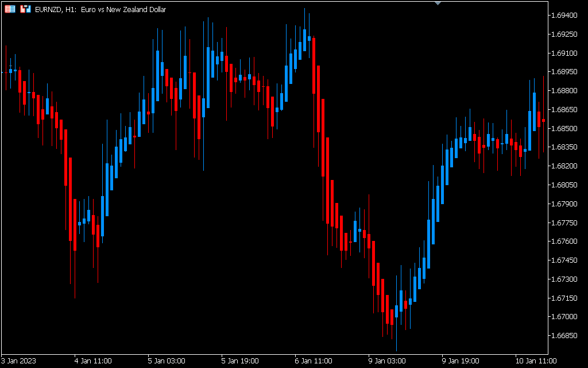The width and height of the screenshot is (588, 368).
Task: Click the '9 Jan 03:00' time label
Action: pos(387,361)
